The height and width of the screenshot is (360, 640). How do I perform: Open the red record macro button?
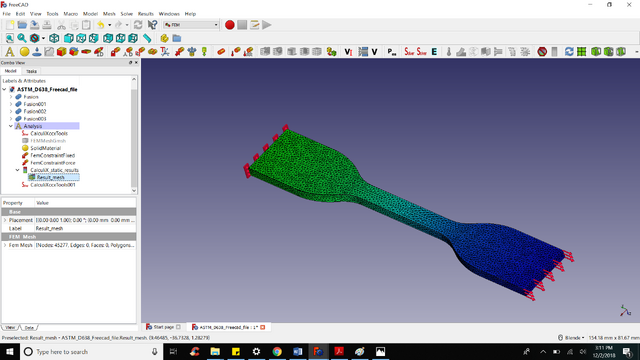pos(230,25)
